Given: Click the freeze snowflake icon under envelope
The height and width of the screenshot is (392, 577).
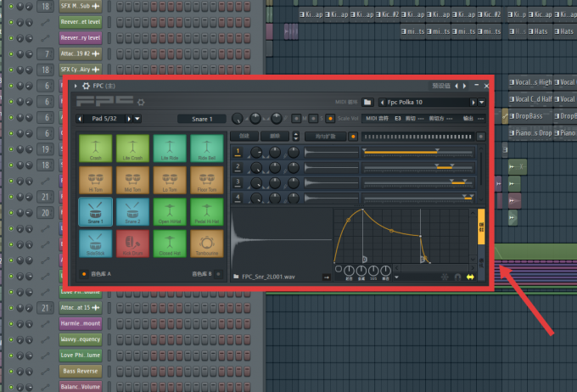Looking at the screenshot, I should [x=445, y=277].
